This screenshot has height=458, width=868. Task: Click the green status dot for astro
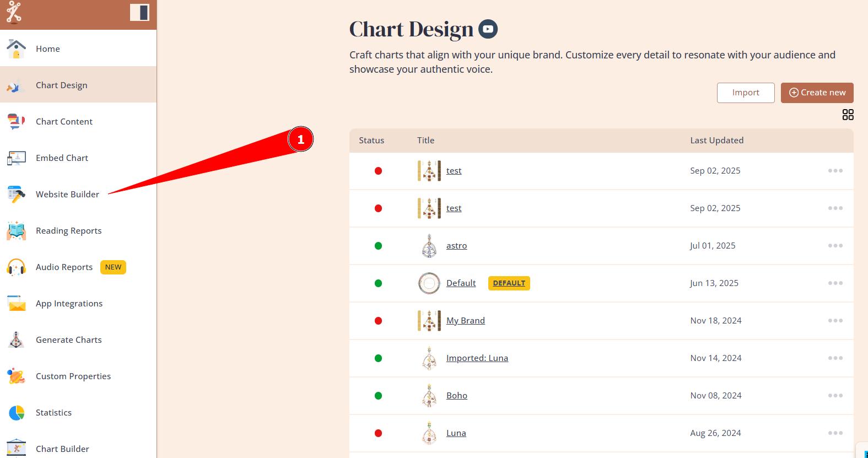coord(378,246)
